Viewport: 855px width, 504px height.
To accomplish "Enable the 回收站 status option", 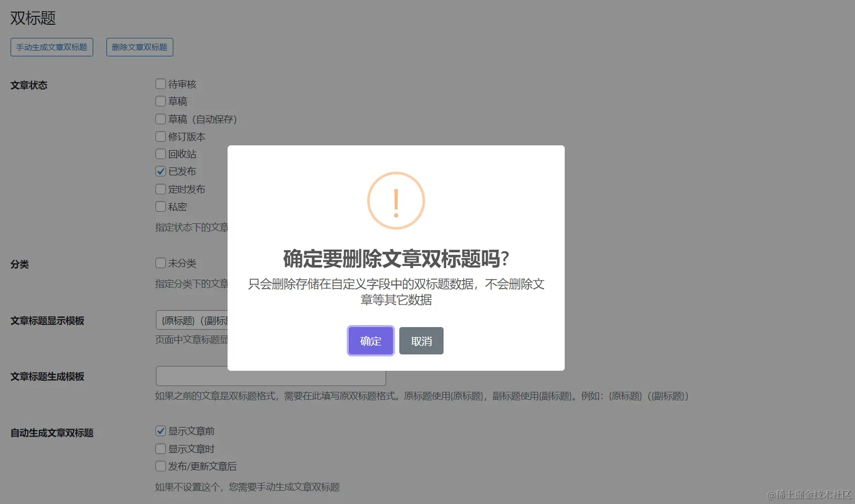I will click(160, 154).
